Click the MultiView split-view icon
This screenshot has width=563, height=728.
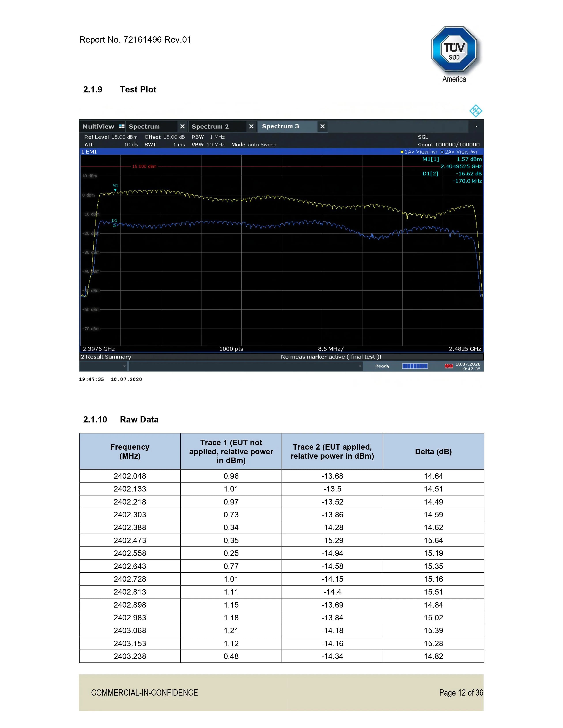(121, 127)
